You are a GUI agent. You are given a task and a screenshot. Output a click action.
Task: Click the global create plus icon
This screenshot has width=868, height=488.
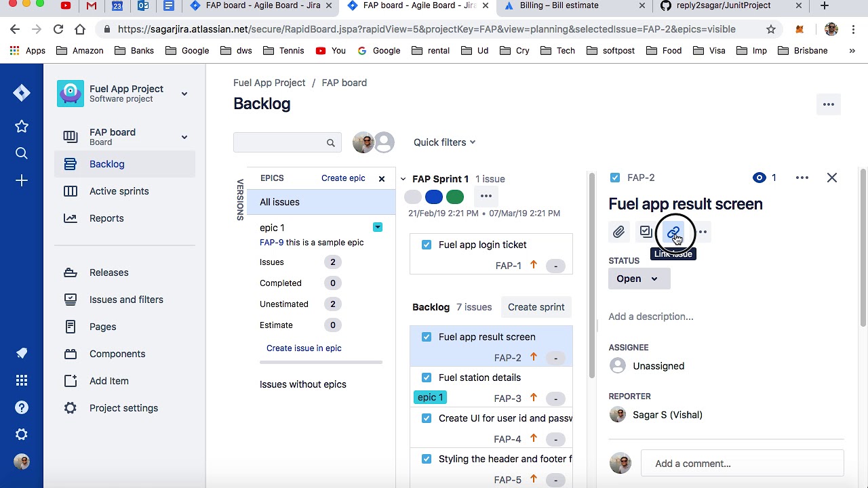(x=22, y=180)
